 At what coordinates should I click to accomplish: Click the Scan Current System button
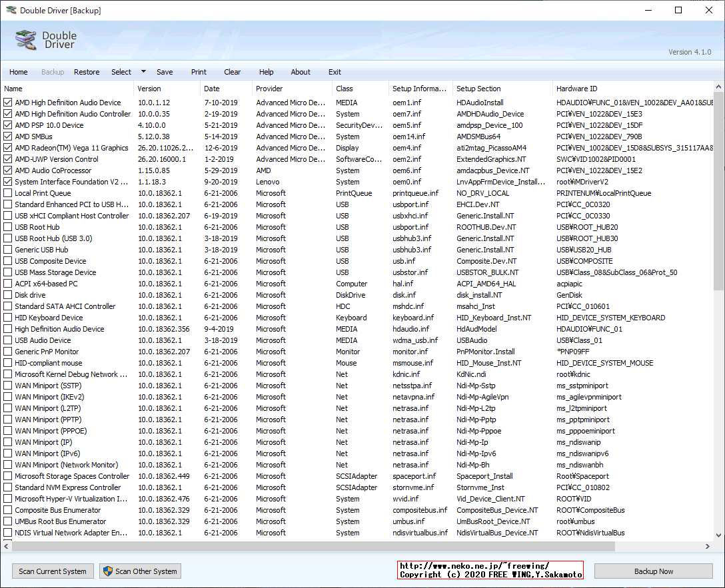[x=53, y=571]
